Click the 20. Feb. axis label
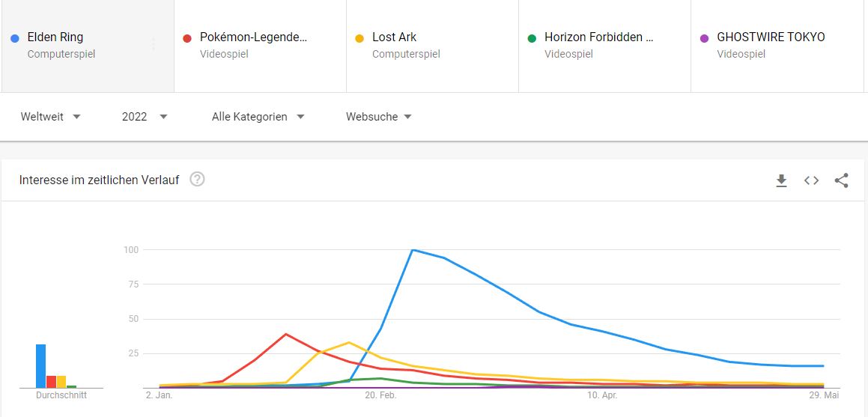The width and height of the screenshot is (868, 417). coord(381,395)
